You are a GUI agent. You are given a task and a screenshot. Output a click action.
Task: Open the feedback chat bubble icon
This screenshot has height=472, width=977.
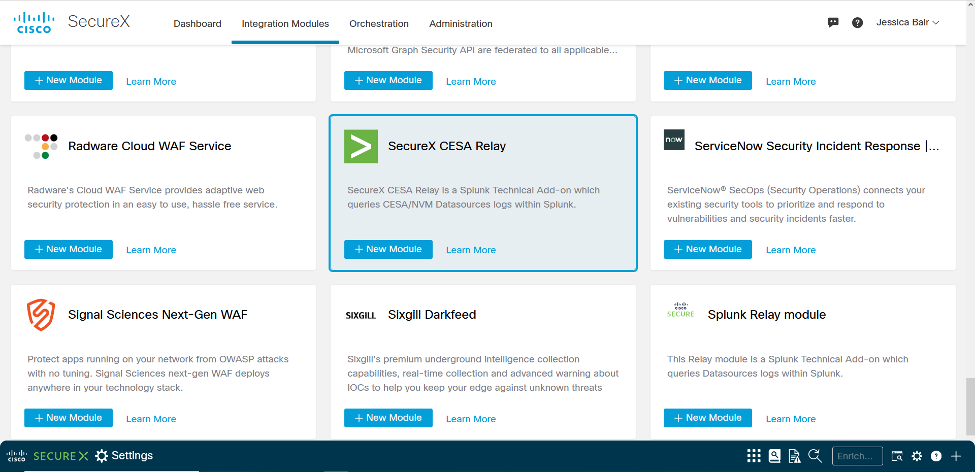pyautogui.click(x=833, y=23)
